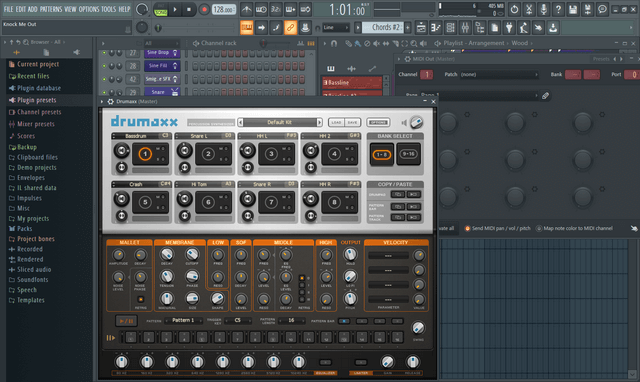The image size is (640, 382).
Task: Expand the Current project browser folder
Action: [38, 64]
